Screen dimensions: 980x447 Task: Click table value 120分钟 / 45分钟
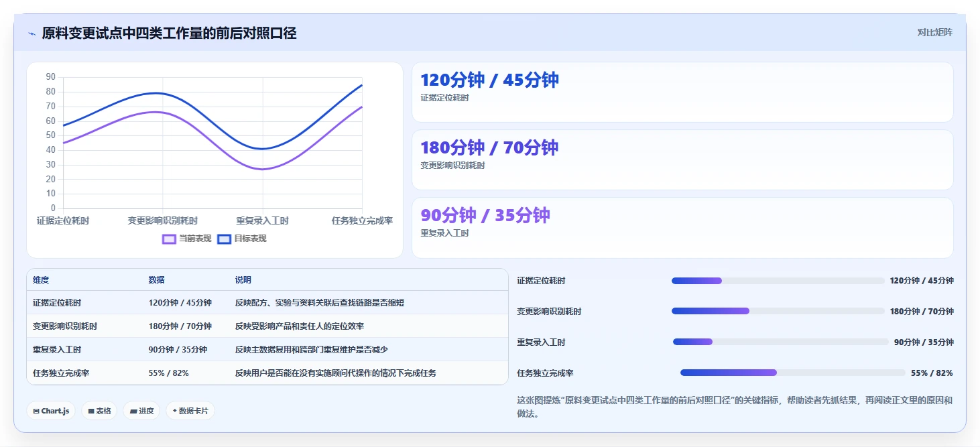pyautogui.click(x=180, y=303)
